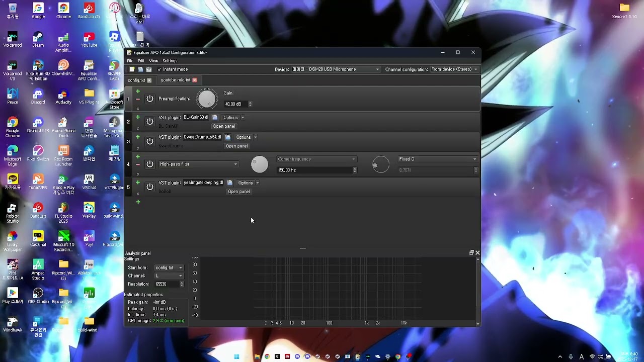The image size is (644, 362).
Task: Click the FL Studio 2025 desktop icon
Action: click(63, 213)
